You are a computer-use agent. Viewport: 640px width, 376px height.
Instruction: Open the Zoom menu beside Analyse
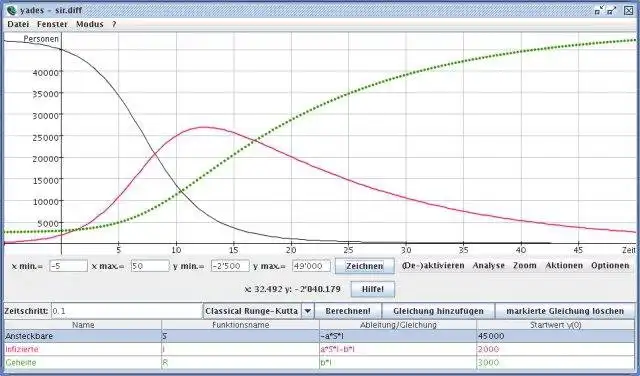coord(524,266)
